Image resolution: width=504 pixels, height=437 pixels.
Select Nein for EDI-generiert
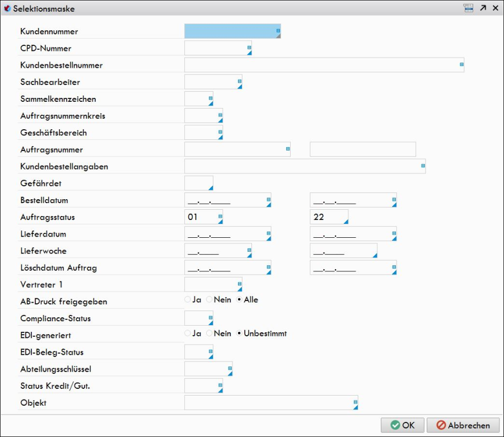click(209, 333)
